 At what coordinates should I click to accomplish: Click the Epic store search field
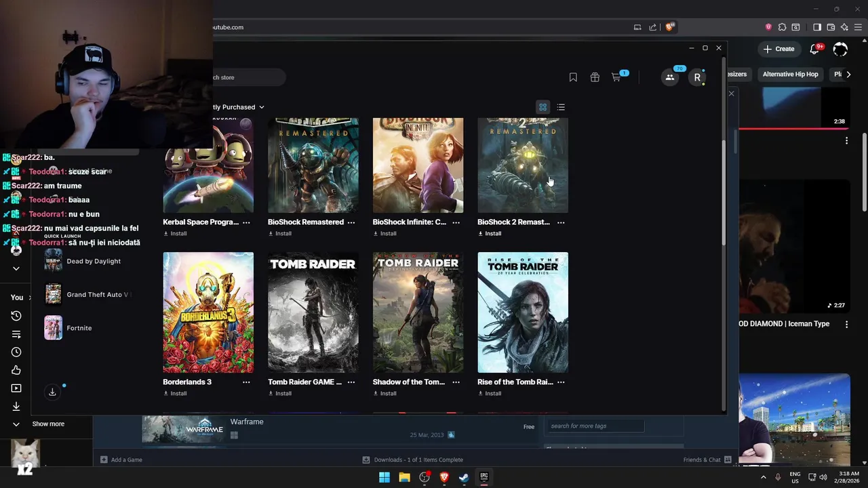[x=248, y=77]
